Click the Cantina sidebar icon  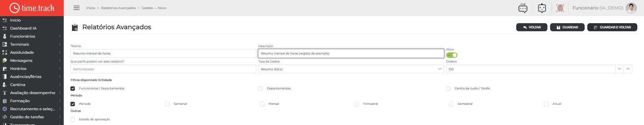(x=5, y=85)
